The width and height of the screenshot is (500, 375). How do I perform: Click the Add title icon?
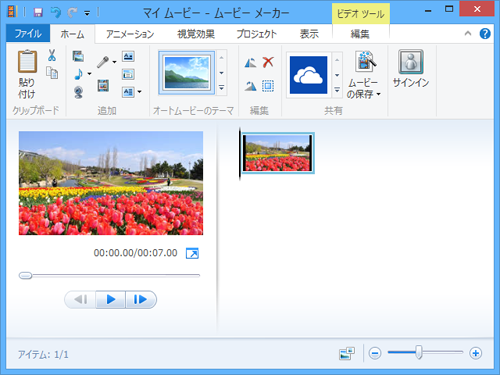point(128,56)
